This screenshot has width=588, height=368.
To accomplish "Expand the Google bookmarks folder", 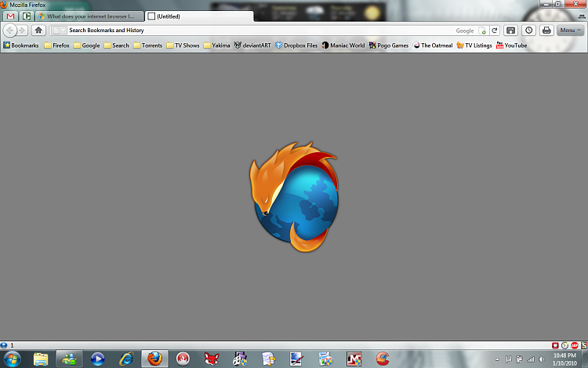I will 86,46.
